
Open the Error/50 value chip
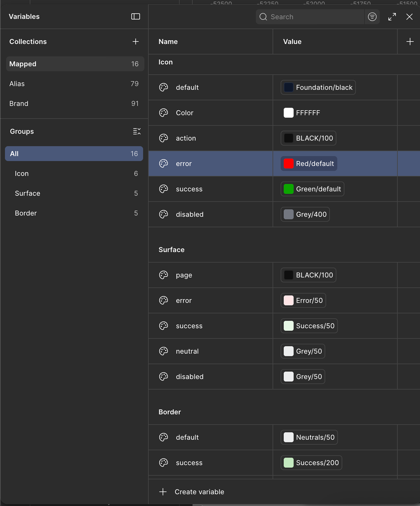click(x=303, y=300)
